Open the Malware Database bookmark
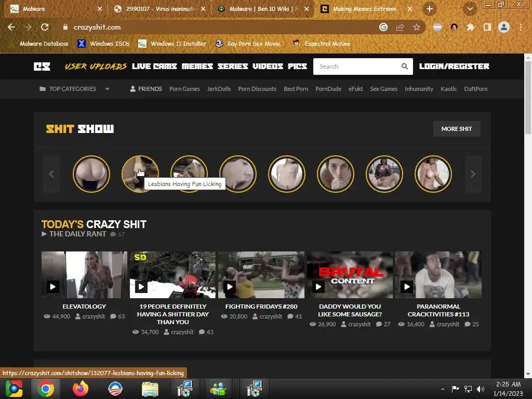This screenshot has height=399, width=532. [x=39, y=44]
